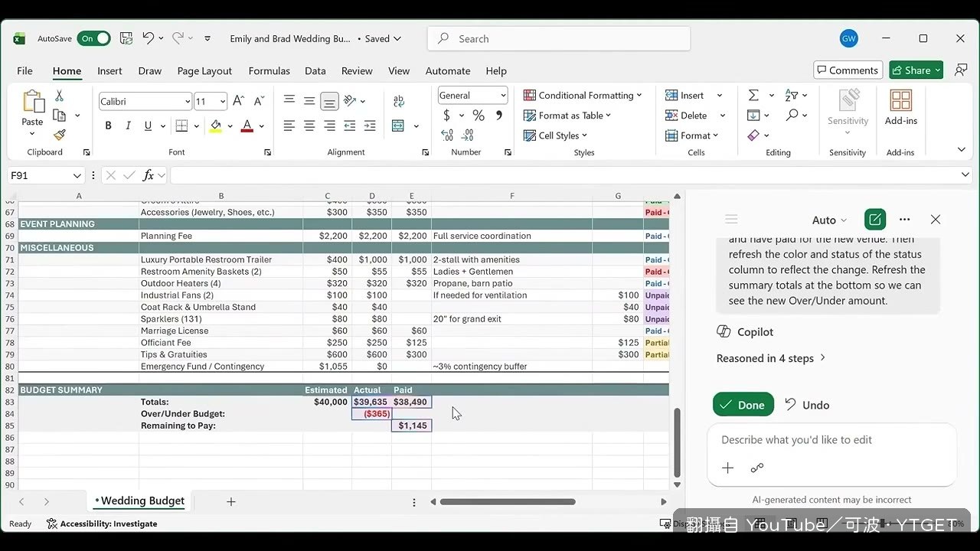Apply the red Font Color
Viewport: 980px width, 551px height.
point(247,126)
